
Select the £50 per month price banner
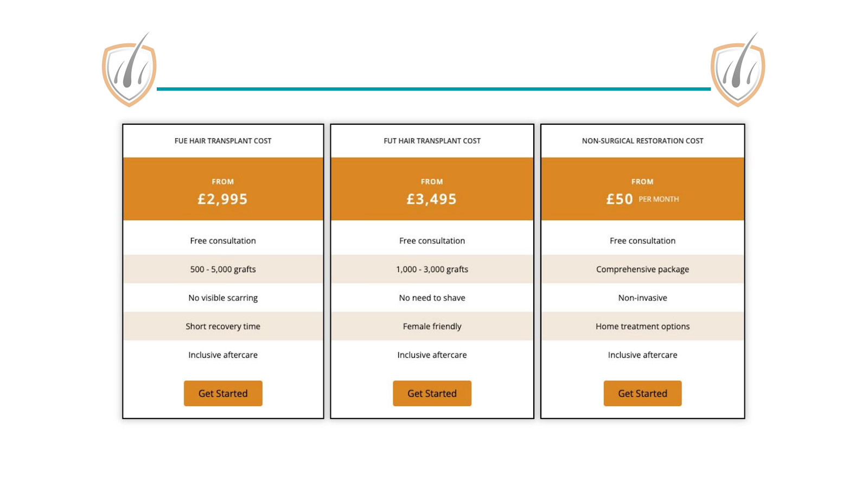[x=642, y=189]
